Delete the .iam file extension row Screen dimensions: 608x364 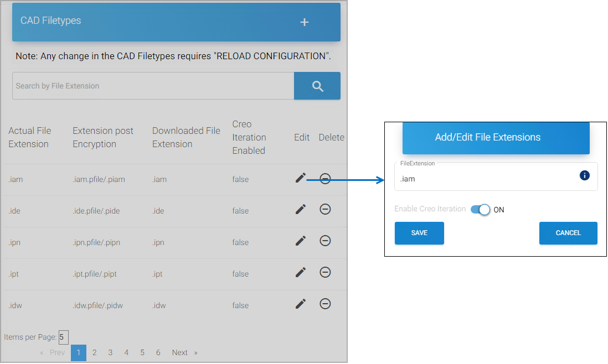tap(326, 179)
